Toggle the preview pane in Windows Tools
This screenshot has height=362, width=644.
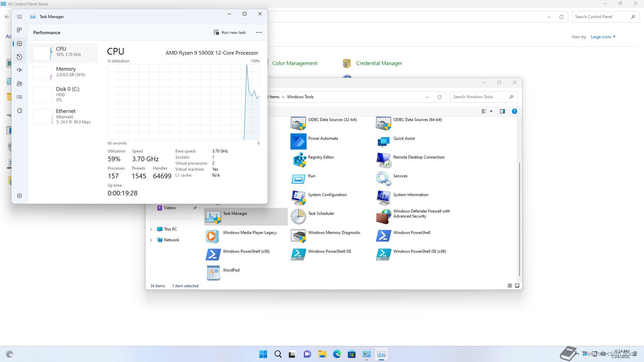(502, 111)
